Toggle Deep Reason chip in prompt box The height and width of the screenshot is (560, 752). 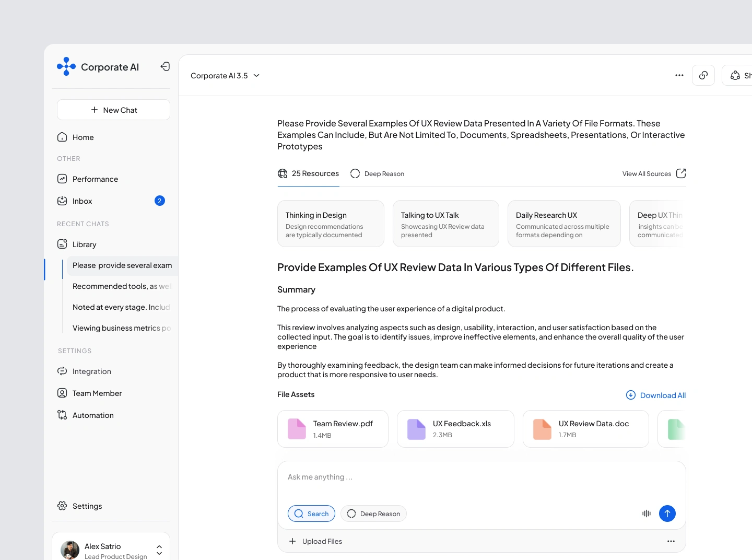pyautogui.click(x=373, y=514)
